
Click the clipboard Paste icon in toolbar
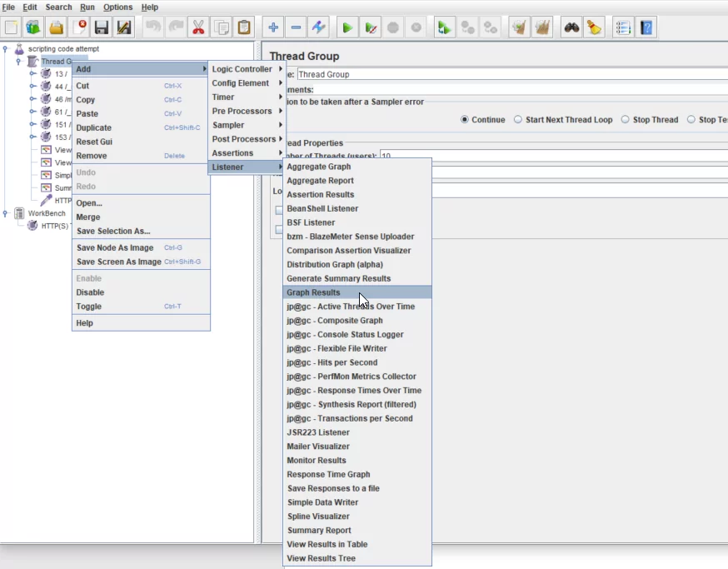point(244,27)
